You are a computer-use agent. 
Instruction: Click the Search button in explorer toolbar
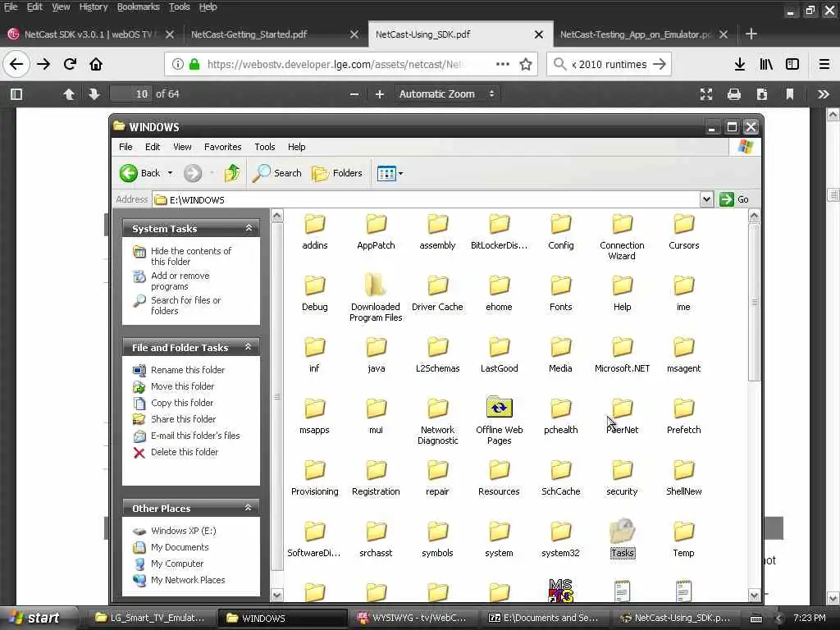277,173
